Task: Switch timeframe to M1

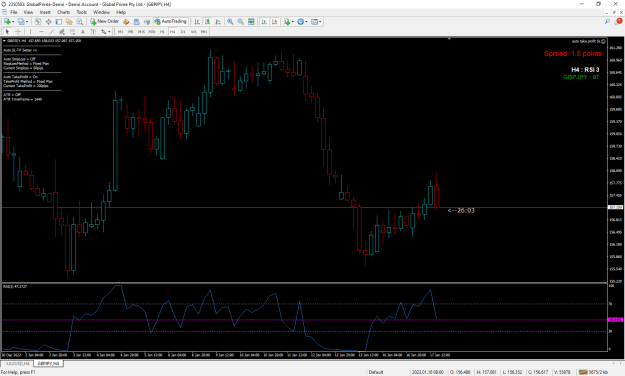Action: [120, 31]
